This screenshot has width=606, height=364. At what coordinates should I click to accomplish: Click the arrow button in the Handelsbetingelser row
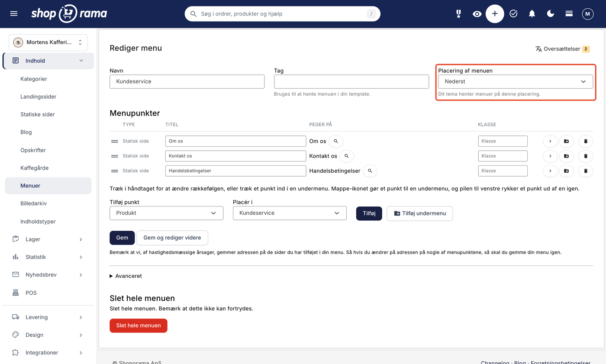tap(550, 171)
